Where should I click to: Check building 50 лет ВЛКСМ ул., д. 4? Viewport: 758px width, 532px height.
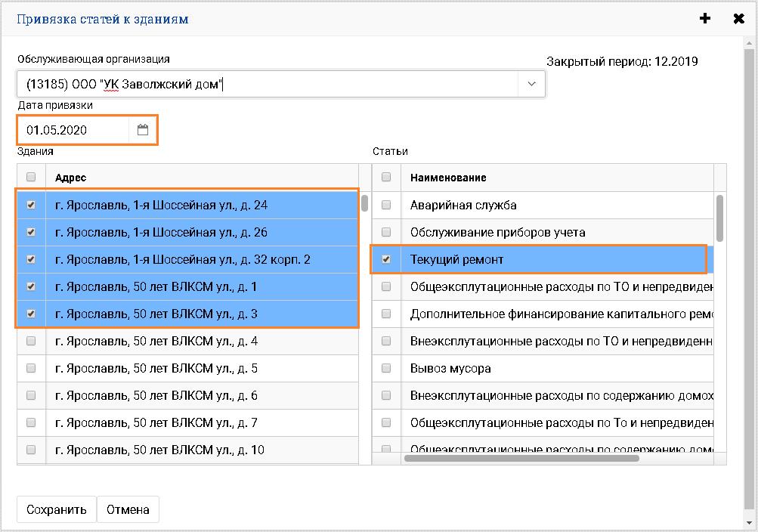pos(31,341)
